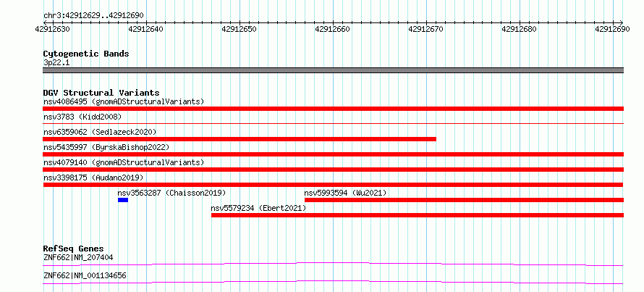Screen dimensions: 644x292
Task: Click ruler position 42912670
Action: [x=426, y=29]
